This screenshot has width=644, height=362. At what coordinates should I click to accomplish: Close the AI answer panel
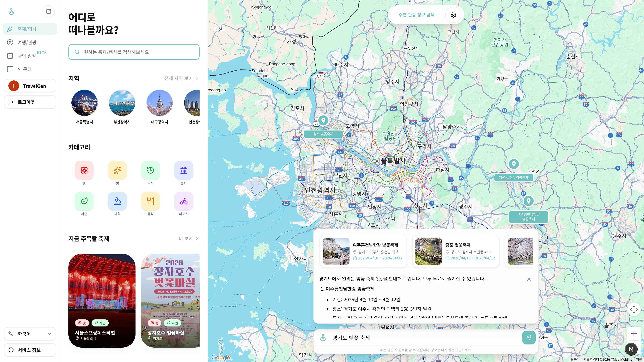coord(529,279)
